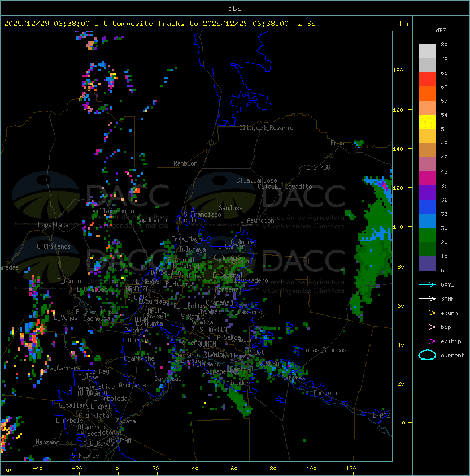This screenshot has height=476, width=470.
Task: Click the 80 dBZ light gray swatch
Action: (x=427, y=51)
